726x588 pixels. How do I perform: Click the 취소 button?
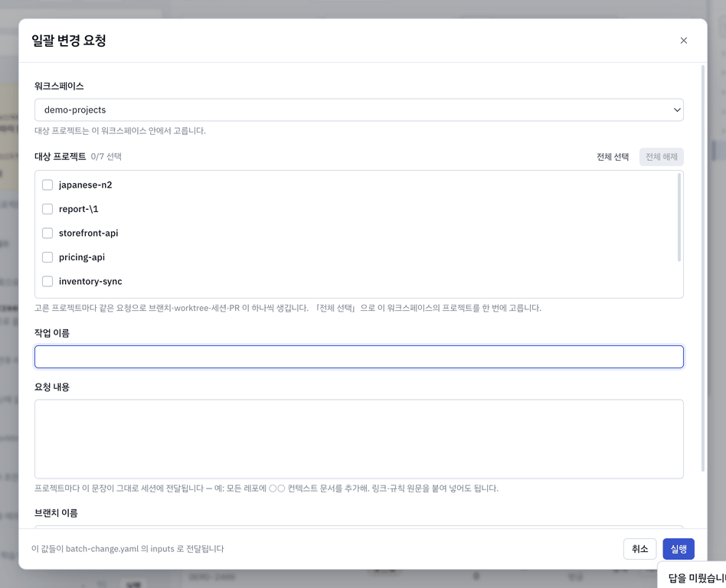(x=639, y=549)
